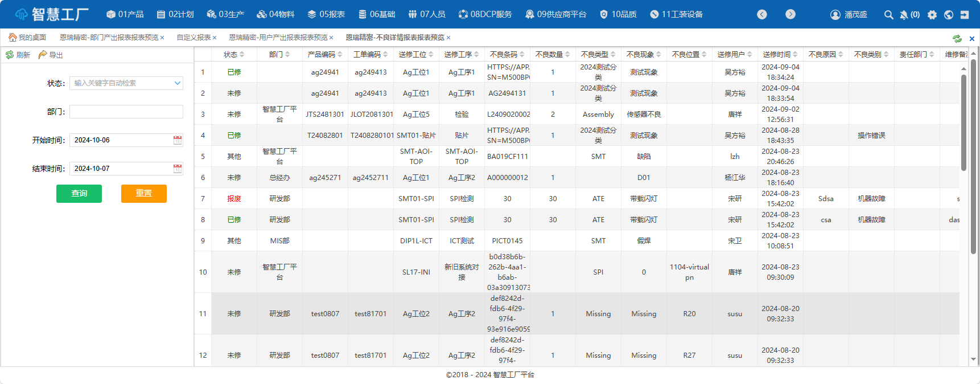Viewport: 980px width, 384px height.
Task: Expand the 03生产 navigation menu
Action: (x=225, y=14)
